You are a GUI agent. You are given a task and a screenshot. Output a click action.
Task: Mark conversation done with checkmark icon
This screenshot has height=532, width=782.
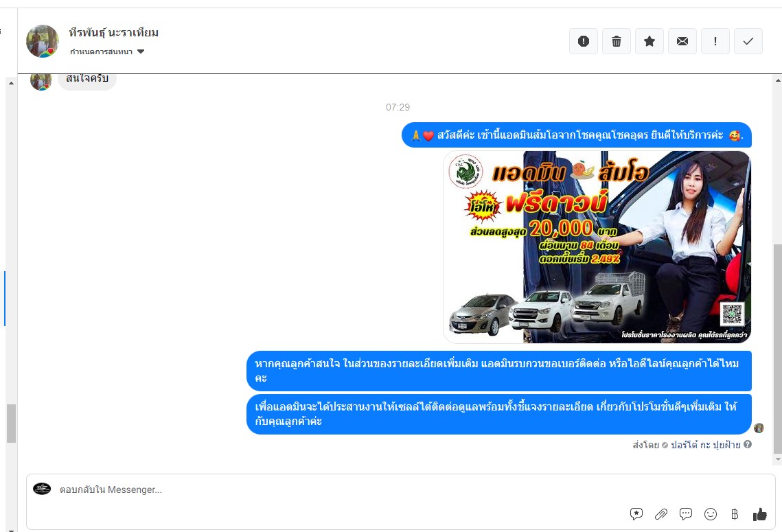[x=748, y=41]
